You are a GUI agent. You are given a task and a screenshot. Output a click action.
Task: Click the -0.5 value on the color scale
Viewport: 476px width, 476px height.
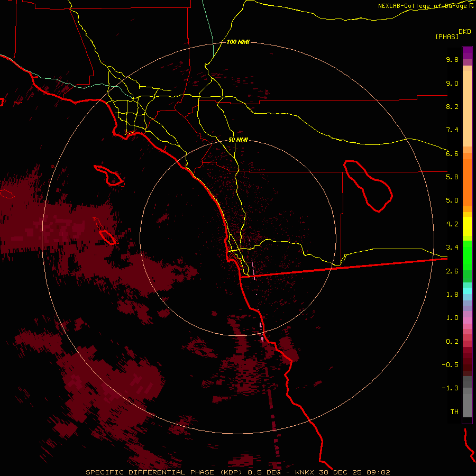(450, 365)
